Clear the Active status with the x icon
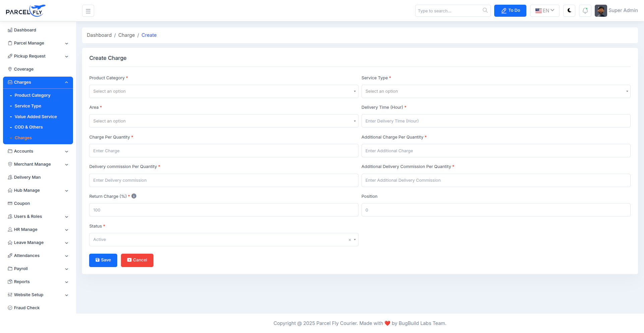644x333 pixels. click(349, 240)
